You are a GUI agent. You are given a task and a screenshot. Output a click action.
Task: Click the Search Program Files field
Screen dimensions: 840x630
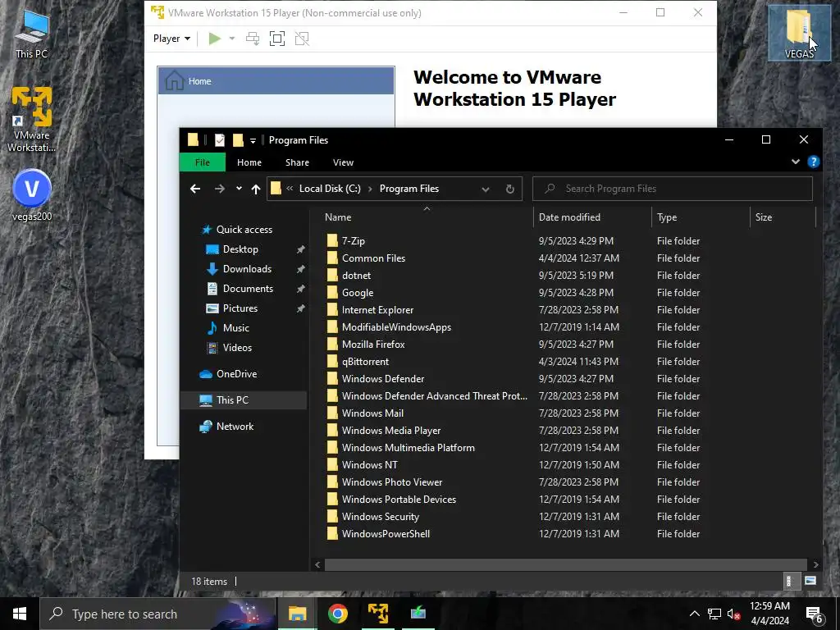tap(673, 189)
